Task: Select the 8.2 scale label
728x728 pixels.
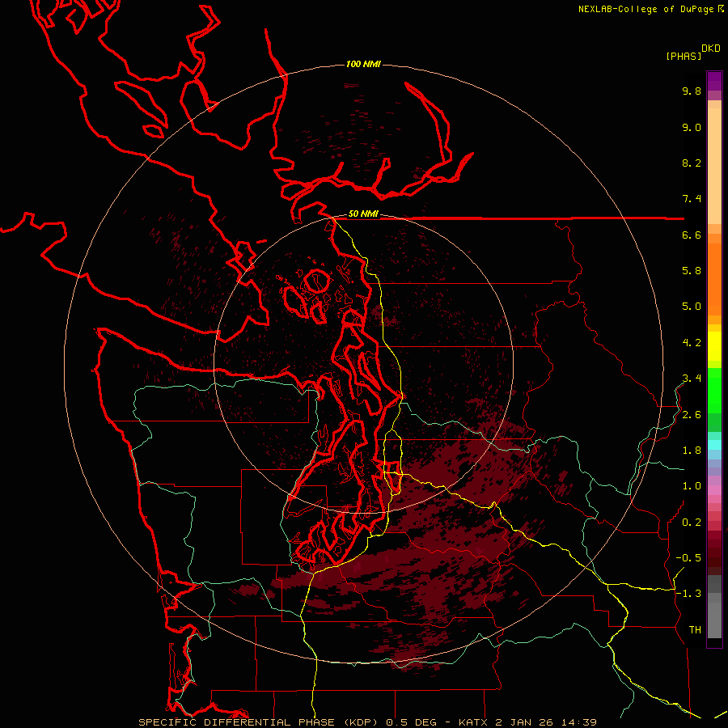Action: (x=692, y=163)
